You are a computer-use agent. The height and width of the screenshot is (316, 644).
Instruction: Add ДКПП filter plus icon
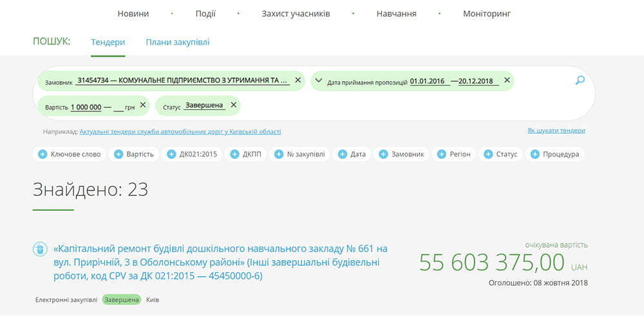pyautogui.click(x=234, y=154)
